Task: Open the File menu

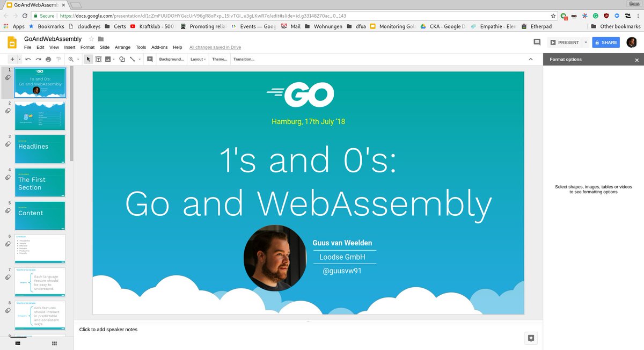Action: point(27,47)
